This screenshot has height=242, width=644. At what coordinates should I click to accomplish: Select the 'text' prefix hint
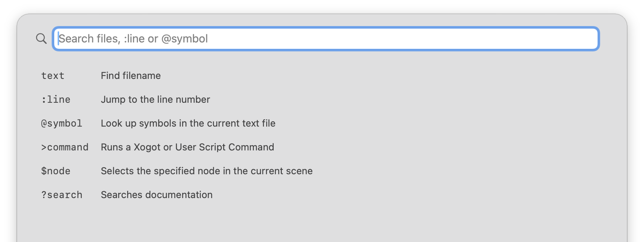pos(53,76)
